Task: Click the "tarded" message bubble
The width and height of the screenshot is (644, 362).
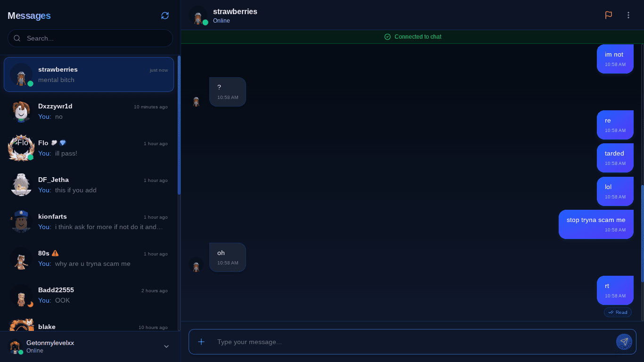Action: tap(615, 158)
